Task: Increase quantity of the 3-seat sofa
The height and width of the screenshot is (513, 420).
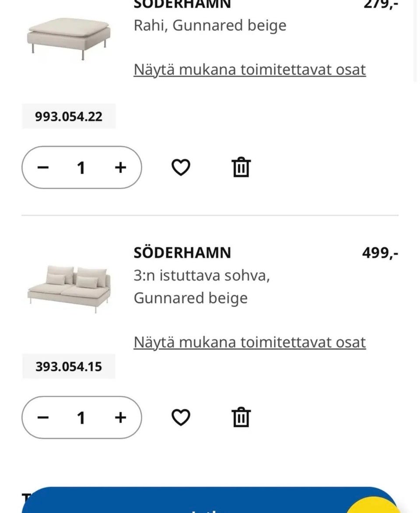Action: 120,418
